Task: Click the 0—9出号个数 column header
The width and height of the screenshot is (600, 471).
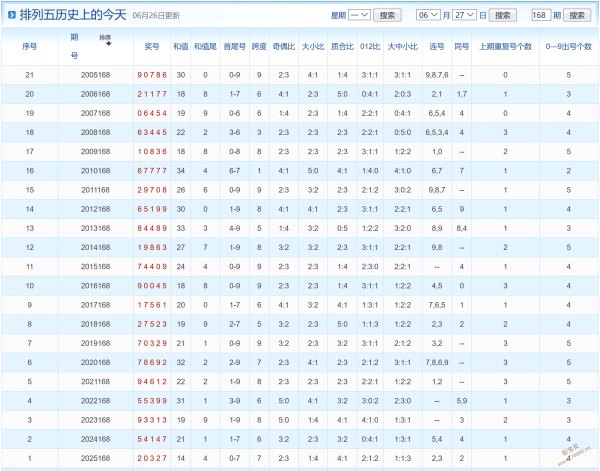Action: [569, 47]
